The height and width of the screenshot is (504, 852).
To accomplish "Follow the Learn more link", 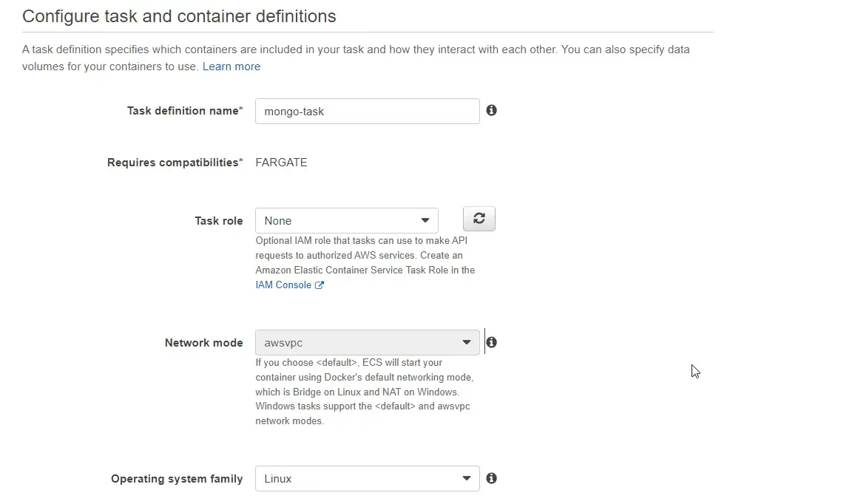I will click(x=231, y=67).
